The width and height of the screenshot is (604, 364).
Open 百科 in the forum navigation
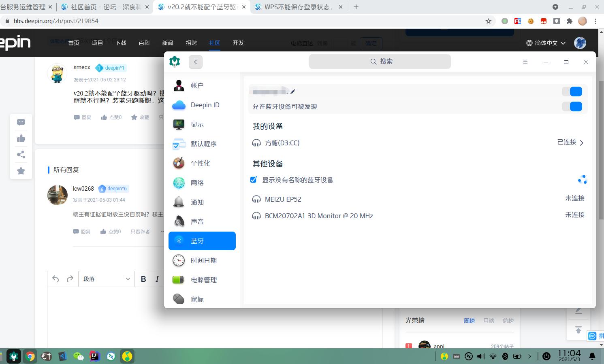click(144, 43)
